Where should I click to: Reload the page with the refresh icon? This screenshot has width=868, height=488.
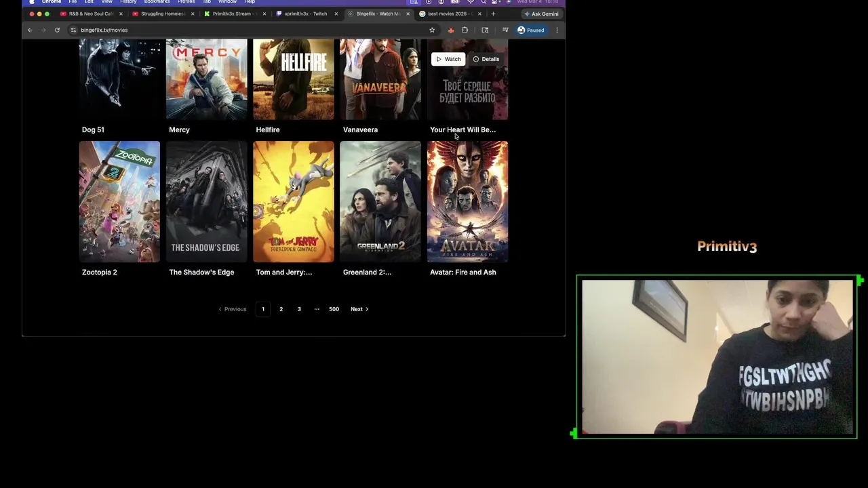point(57,30)
